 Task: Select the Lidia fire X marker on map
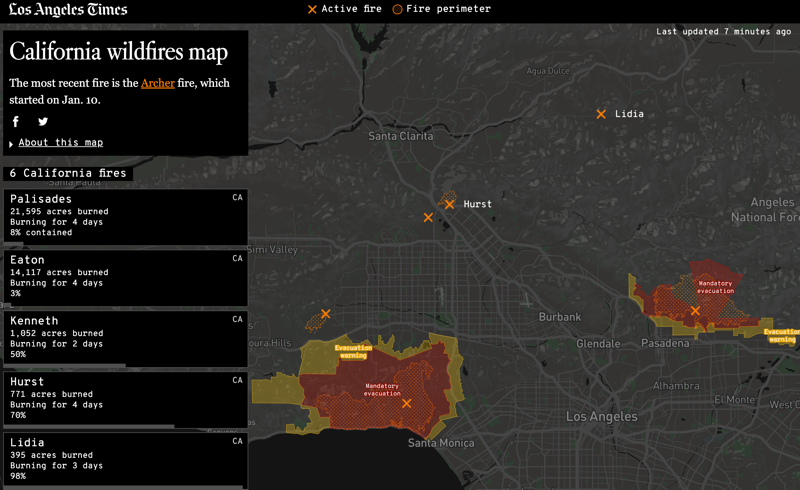[601, 115]
